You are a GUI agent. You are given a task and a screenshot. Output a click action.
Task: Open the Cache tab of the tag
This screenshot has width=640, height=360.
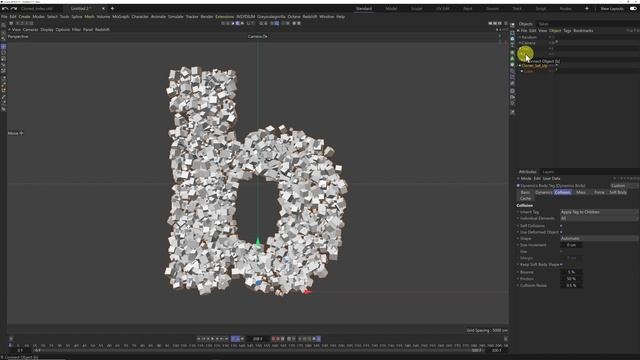[525, 198]
